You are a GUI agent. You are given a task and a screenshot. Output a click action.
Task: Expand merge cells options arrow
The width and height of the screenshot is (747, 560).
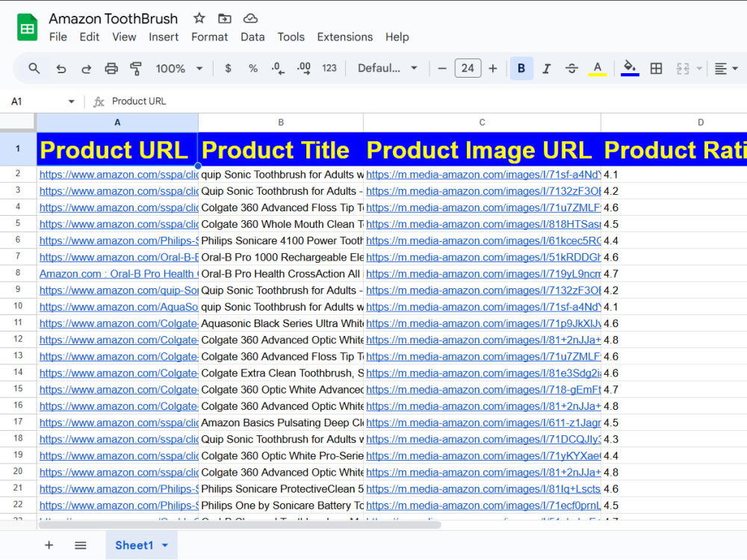699,69
